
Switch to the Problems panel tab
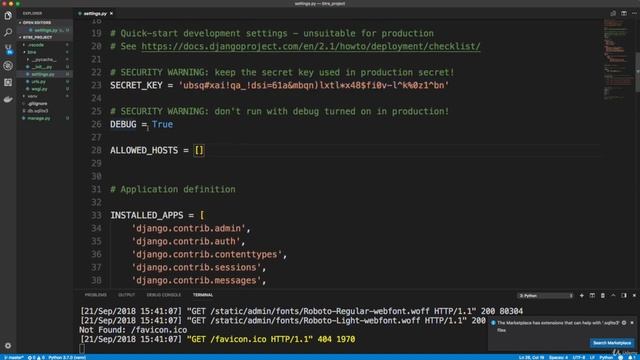[x=96, y=295]
